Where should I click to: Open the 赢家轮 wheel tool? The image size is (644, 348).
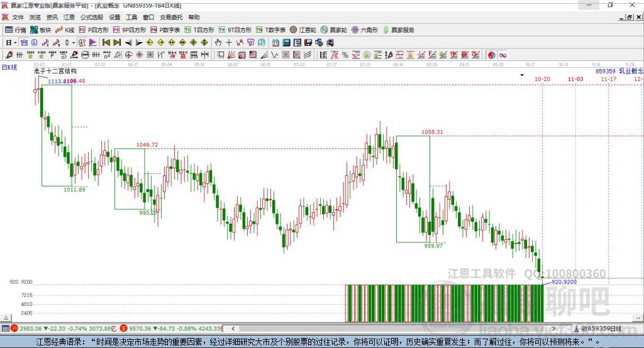[334, 30]
